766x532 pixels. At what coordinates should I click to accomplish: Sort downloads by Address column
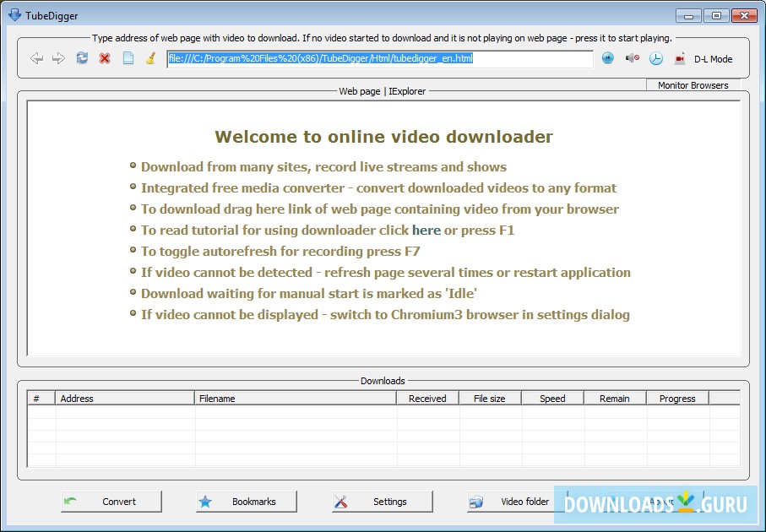125,398
